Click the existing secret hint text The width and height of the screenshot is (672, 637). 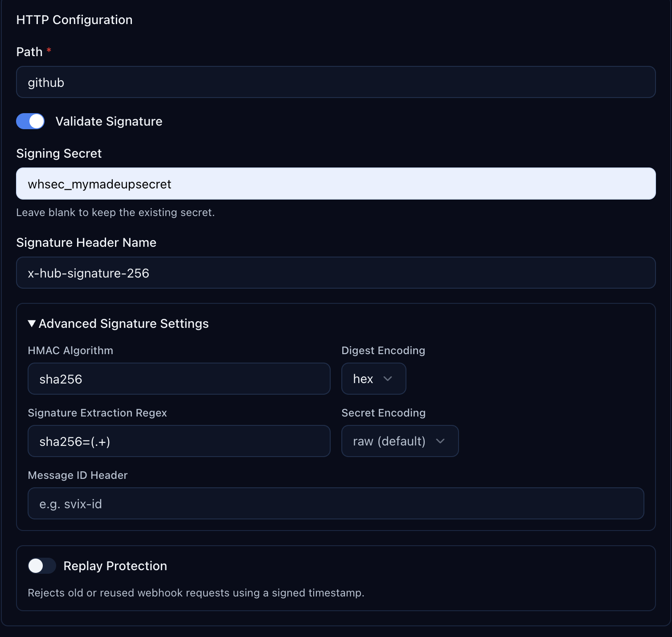point(115,212)
